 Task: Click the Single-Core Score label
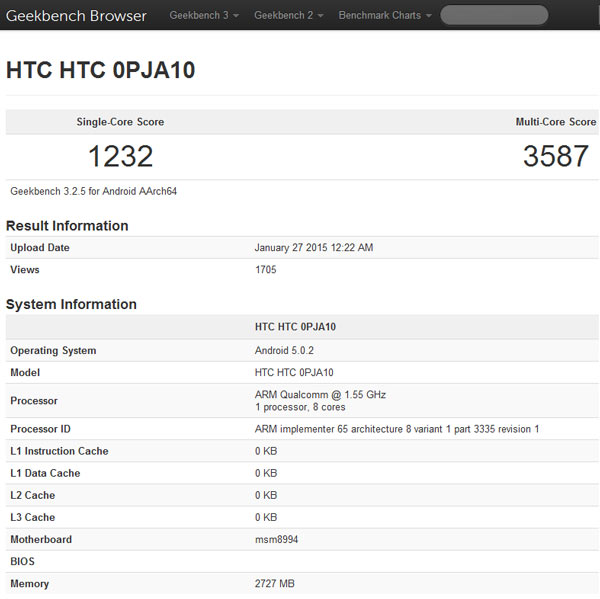click(x=120, y=122)
